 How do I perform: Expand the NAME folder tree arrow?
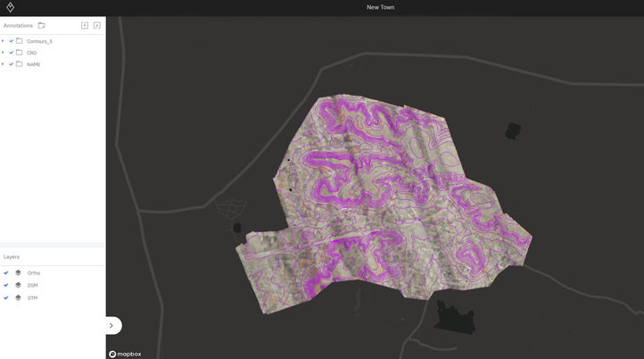click(4, 64)
